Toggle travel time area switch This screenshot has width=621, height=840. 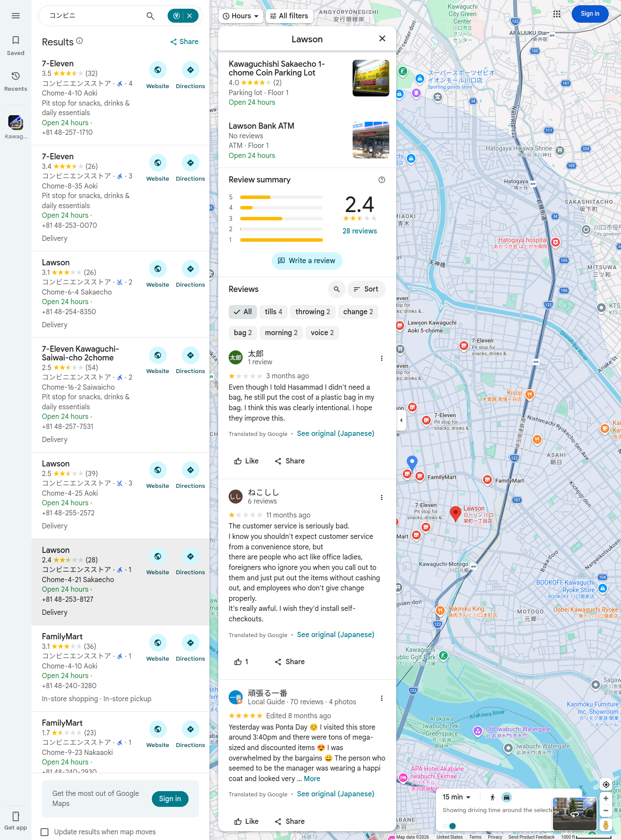(x=449, y=826)
